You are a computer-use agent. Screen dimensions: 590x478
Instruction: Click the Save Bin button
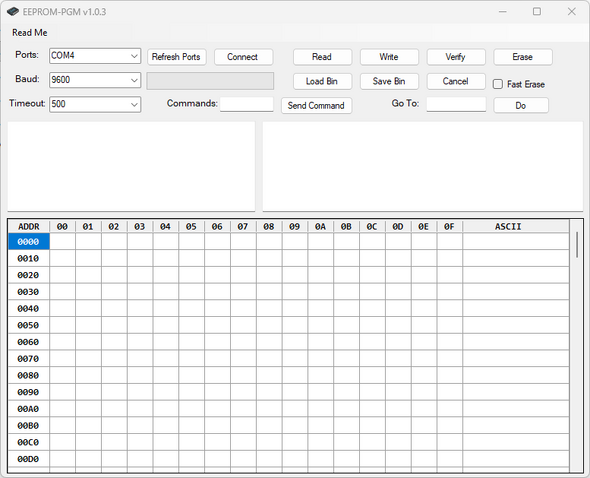[x=389, y=81]
